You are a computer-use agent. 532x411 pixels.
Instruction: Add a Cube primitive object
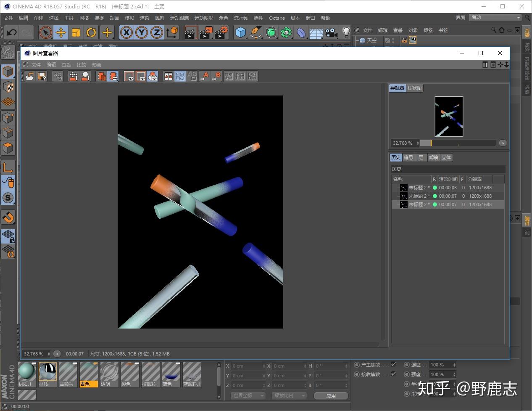(240, 32)
